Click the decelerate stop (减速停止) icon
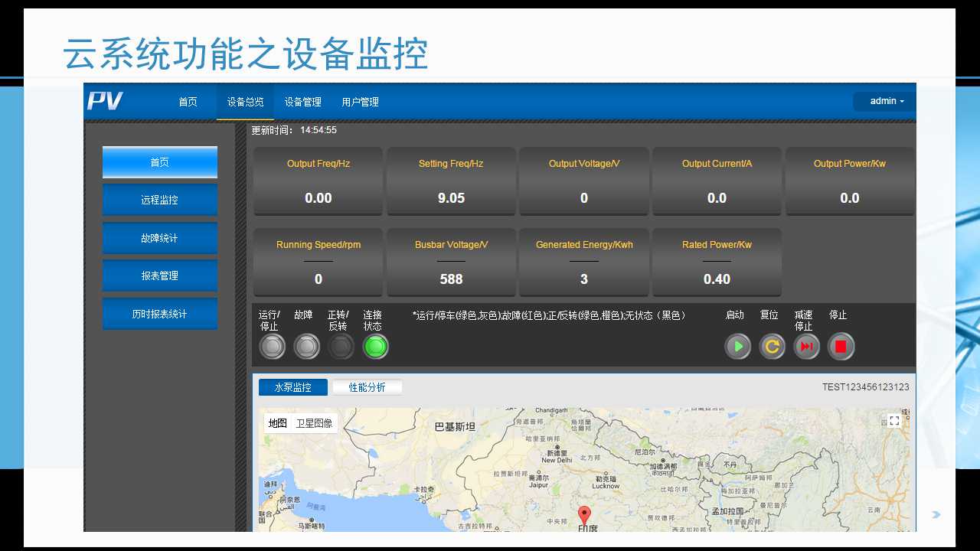The width and height of the screenshot is (980, 551). [x=806, y=347]
